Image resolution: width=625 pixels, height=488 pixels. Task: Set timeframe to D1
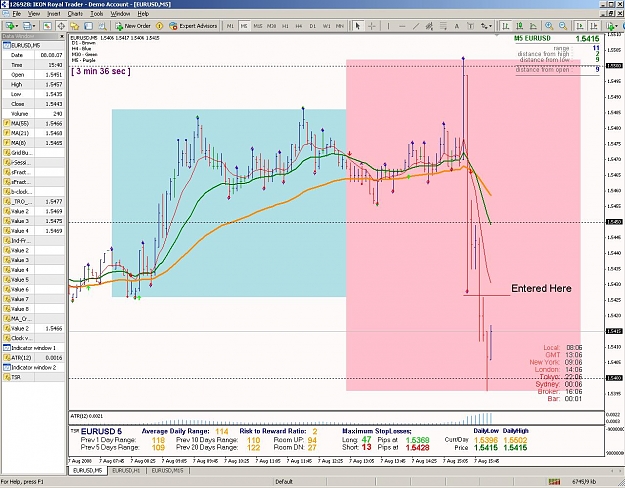coord(313,26)
